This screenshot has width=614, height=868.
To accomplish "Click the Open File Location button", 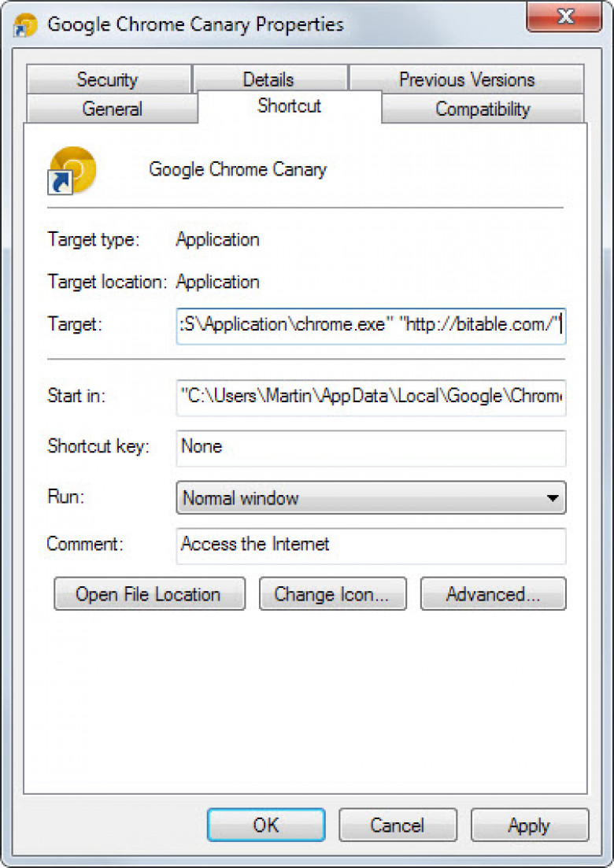I will 150,594.
